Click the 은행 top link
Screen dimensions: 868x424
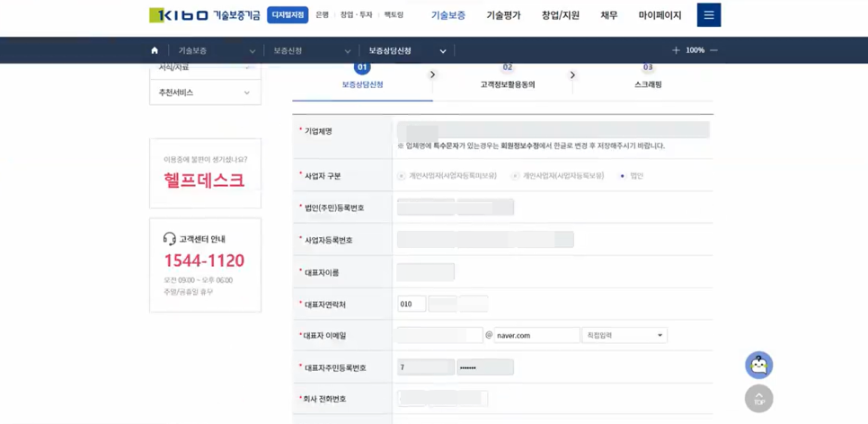pos(323,15)
